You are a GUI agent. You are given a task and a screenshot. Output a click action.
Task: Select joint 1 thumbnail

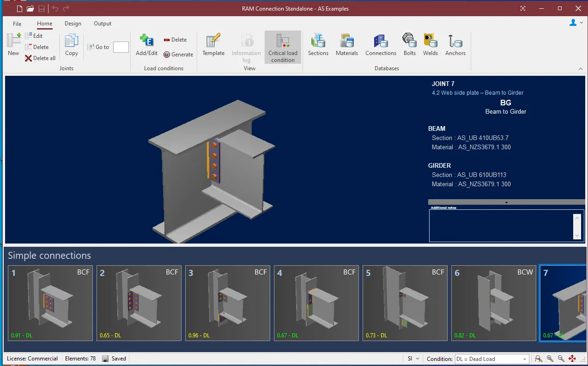50,303
